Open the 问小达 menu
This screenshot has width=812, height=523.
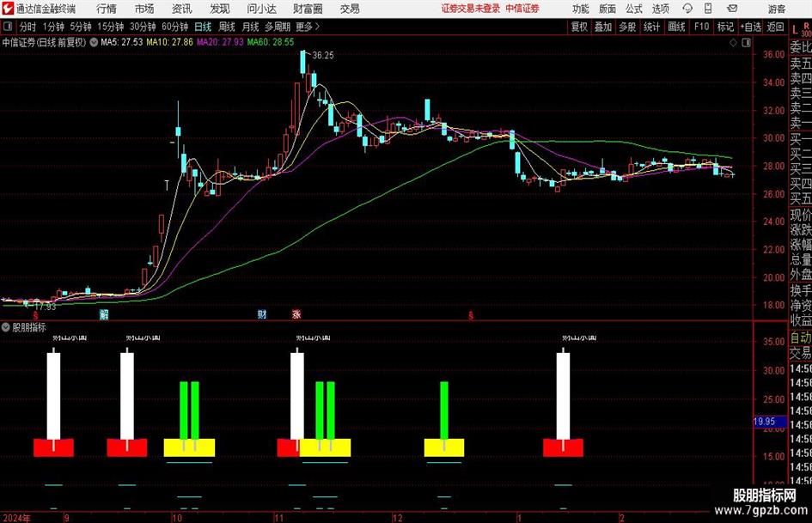261,9
